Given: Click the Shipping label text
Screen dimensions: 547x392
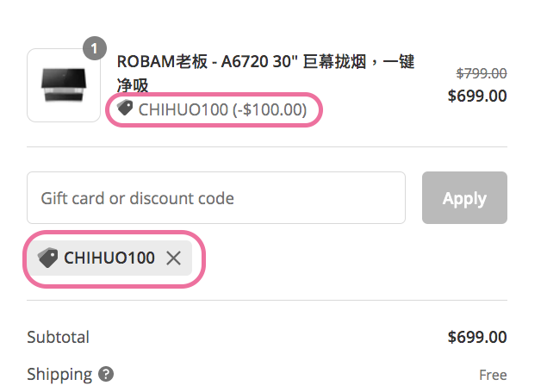Looking at the screenshot, I should pyautogui.click(x=59, y=375).
